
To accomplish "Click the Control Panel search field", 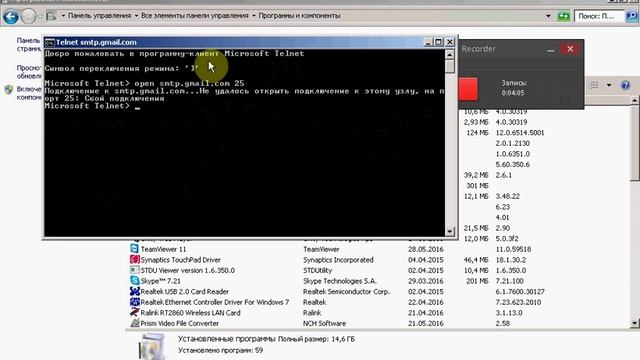I will 599,16.
